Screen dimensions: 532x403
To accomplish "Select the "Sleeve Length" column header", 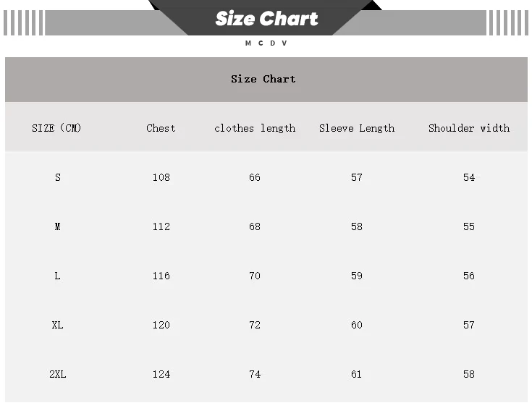I will (x=357, y=128).
